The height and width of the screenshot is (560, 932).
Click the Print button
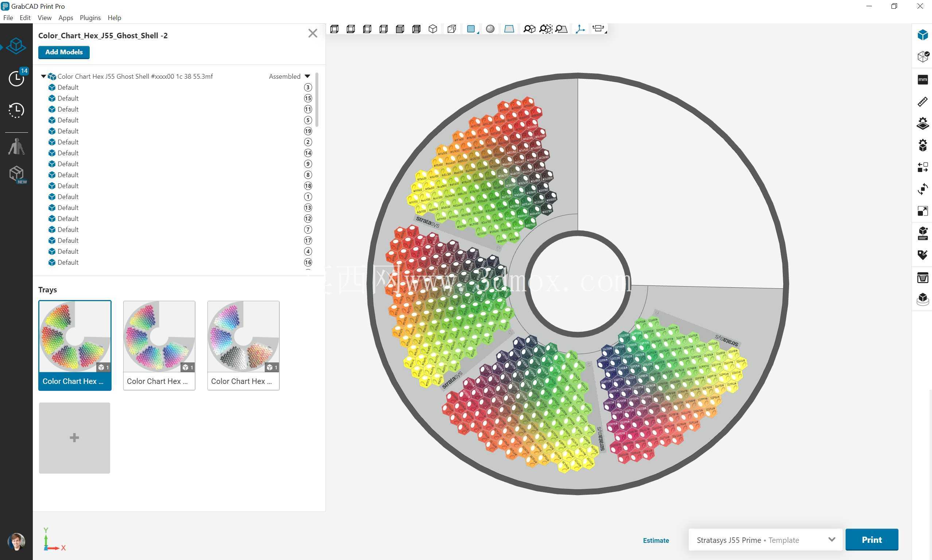871,540
